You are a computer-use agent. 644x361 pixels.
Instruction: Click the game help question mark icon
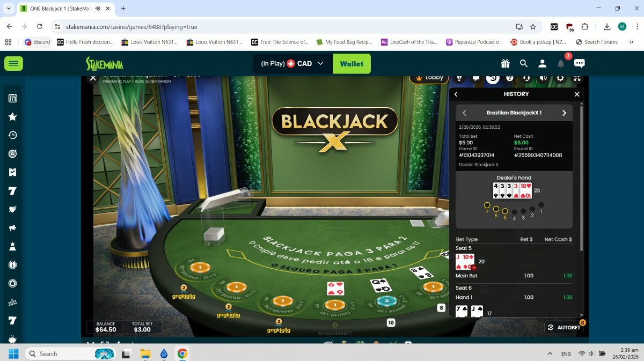510,78
